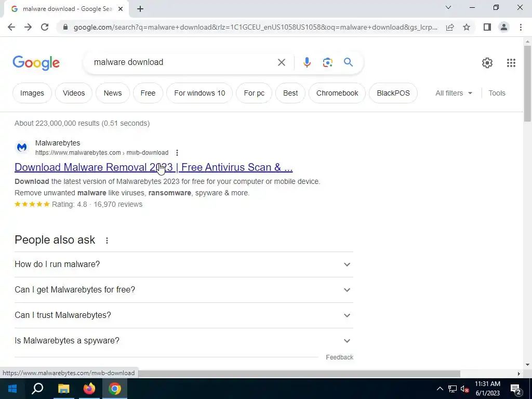View site info via the padlock icon
Screen dimensions: 532x399
[x=65, y=27]
